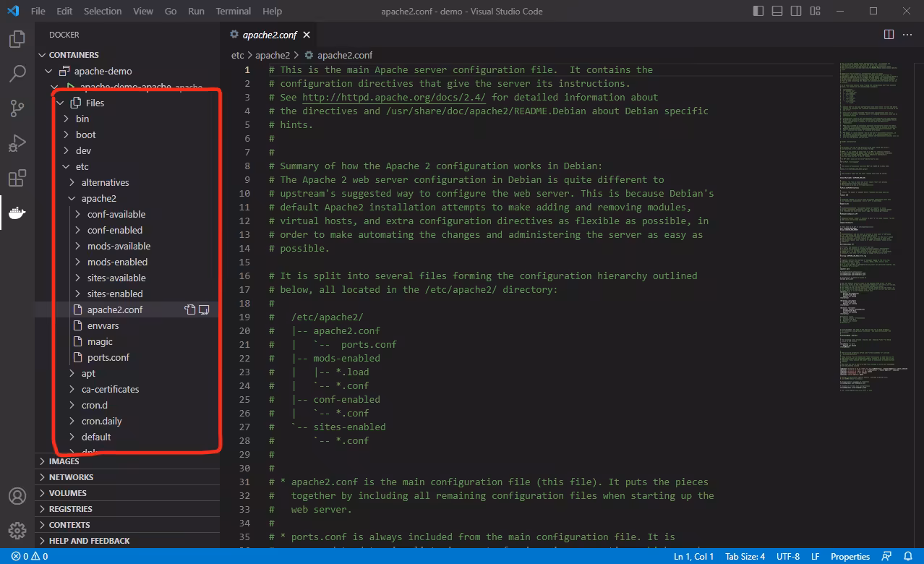Open the Customize Layout icon
Viewport: 924px width, 564px height.
[x=814, y=11]
